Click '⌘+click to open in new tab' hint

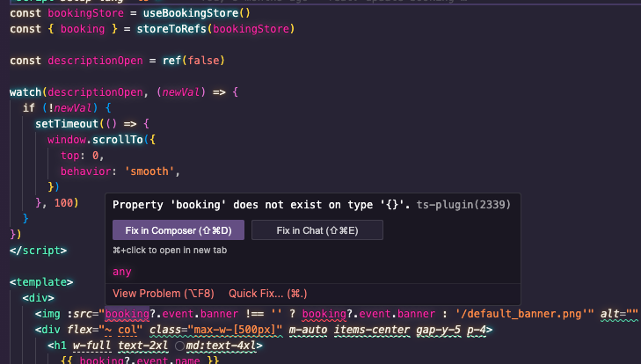tap(170, 251)
